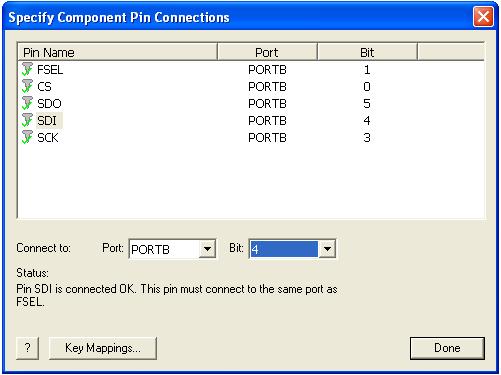Image resolution: width=501 pixels, height=375 pixels.
Task: Click bit value 4 in SDI row
Action: 367,121
